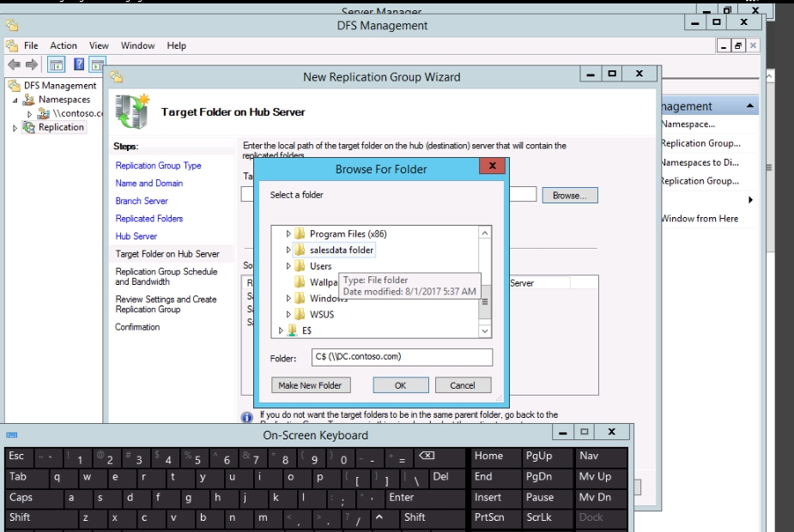Click the Forward arrow toolbar icon
The image size is (794, 532).
pyautogui.click(x=32, y=65)
